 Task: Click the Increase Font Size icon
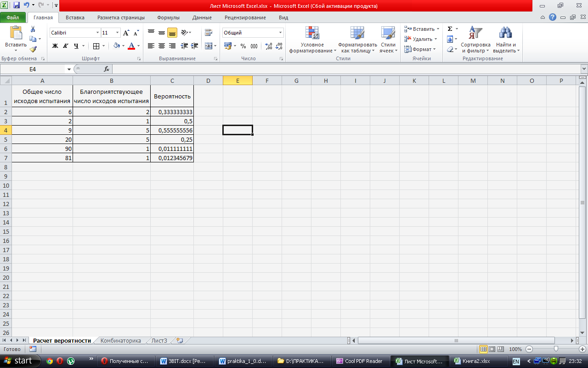click(126, 33)
